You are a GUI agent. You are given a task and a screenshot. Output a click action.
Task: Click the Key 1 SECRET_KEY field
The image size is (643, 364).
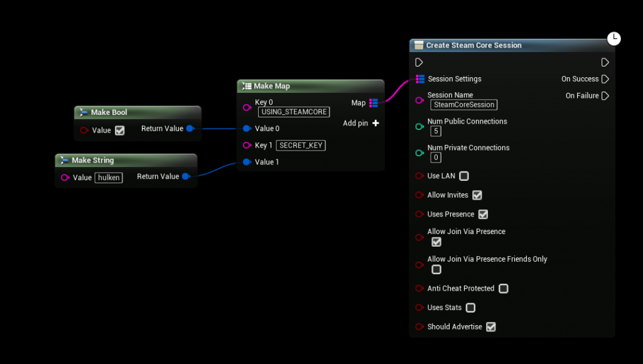pos(301,146)
